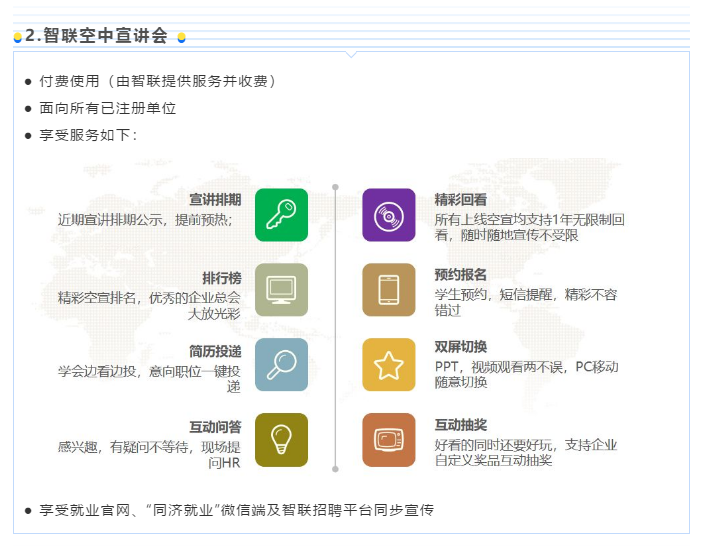
Task: Click the monitor icon beside 排行榜
Action: [281, 290]
